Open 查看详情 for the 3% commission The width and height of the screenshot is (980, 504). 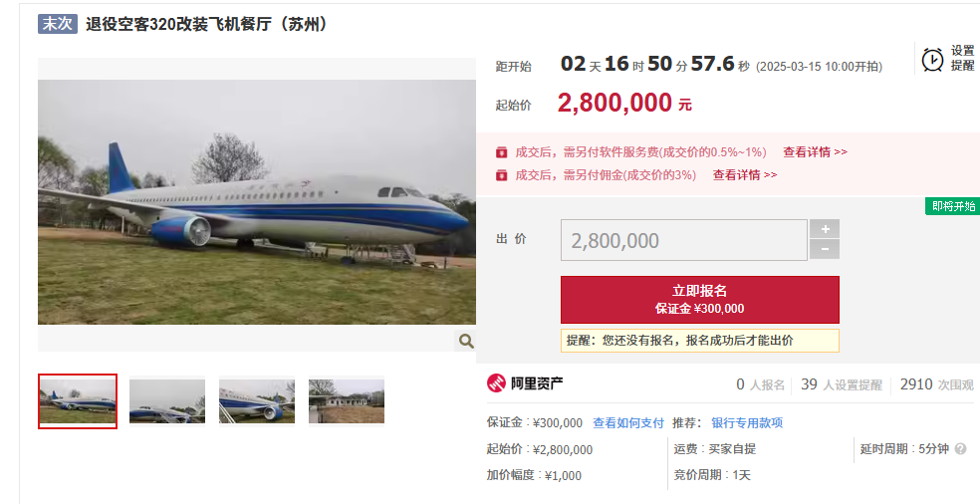[745, 175]
